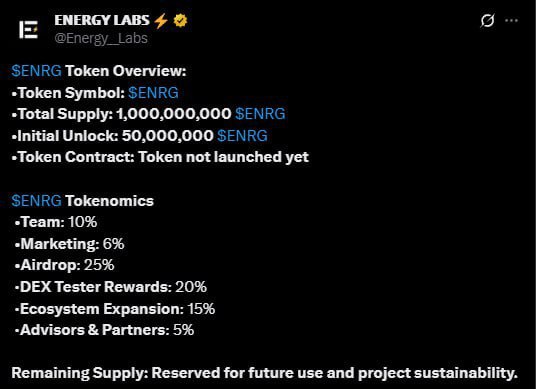536x389 pixels.
Task: Open the ENERGY LABS display name
Action: pyautogui.click(x=102, y=21)
